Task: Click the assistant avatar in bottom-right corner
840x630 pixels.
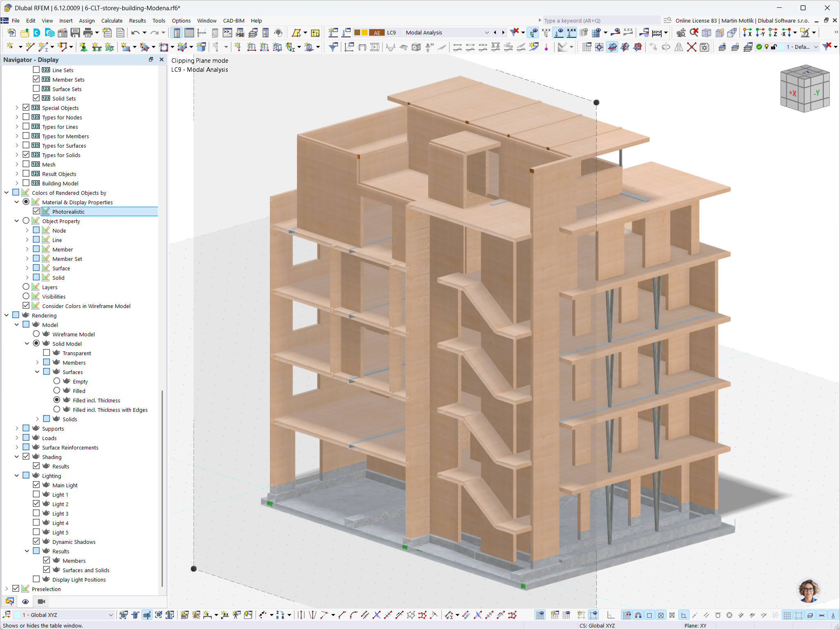Action: tap(808, 590)
